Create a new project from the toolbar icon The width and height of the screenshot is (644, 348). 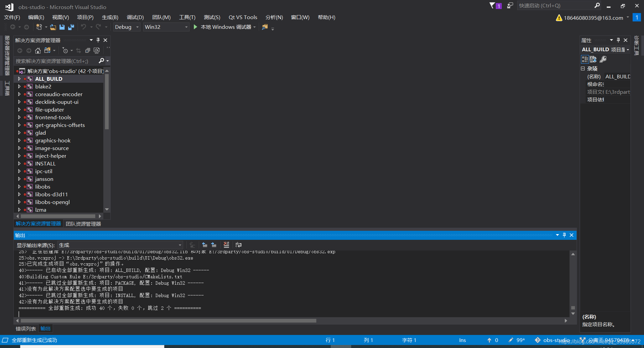(x=39, y=27)
